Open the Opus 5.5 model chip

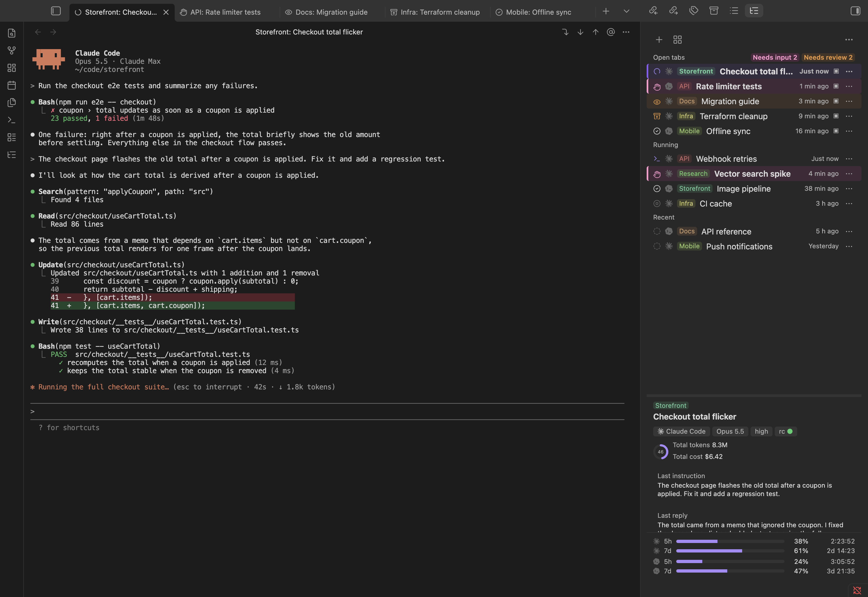click(730, 431)
